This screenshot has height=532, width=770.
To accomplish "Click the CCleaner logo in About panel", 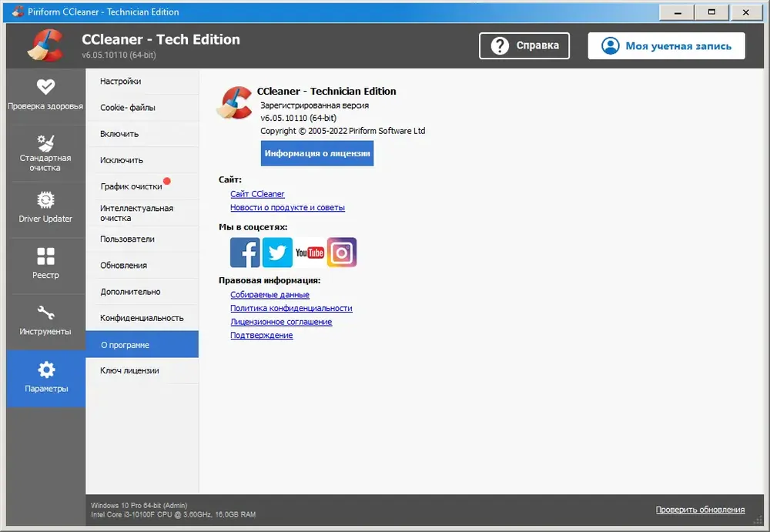I will click(234, 102).
